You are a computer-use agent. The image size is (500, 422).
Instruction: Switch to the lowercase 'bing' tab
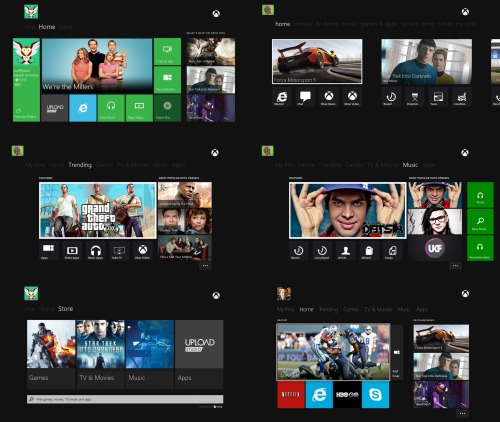(428, 24)
